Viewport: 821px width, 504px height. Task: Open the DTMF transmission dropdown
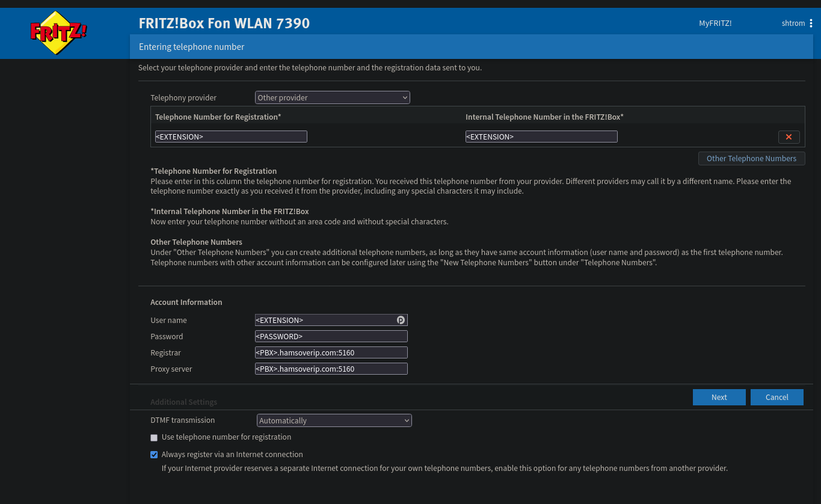pos(334,420)
